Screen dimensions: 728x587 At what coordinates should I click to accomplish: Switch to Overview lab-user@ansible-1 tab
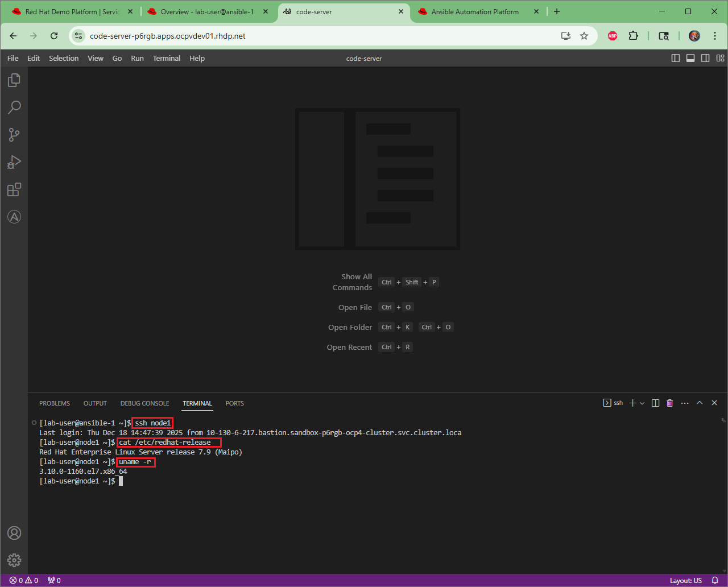(x=208, y=11)
